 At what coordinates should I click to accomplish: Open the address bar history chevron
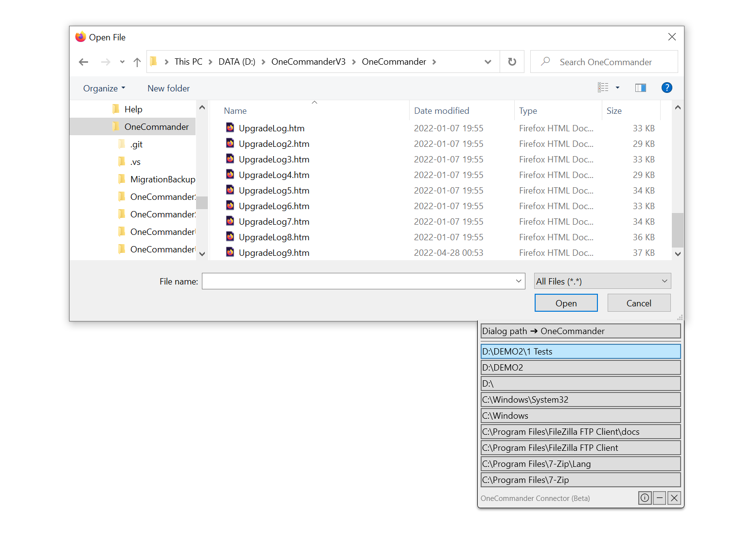[x=488, y=61]
